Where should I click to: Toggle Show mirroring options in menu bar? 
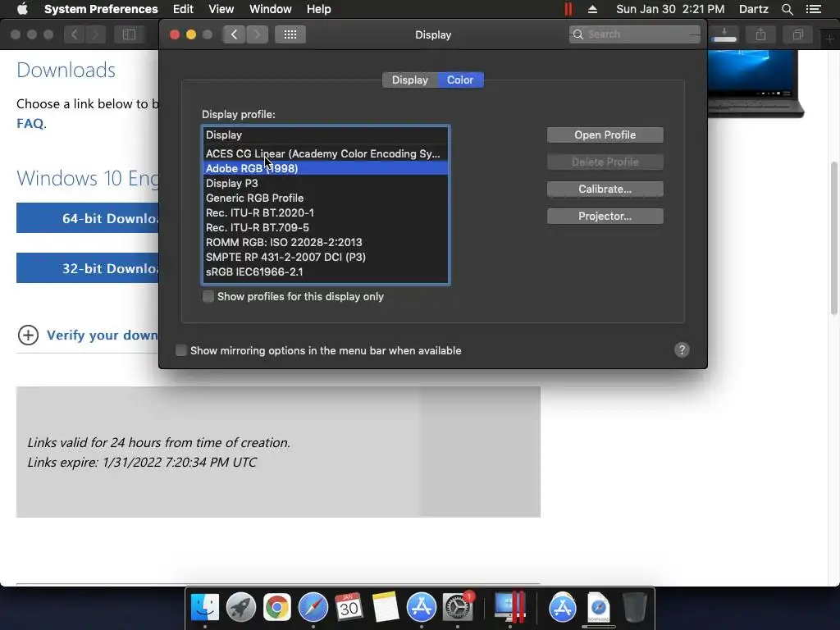[x=181, y=350]
